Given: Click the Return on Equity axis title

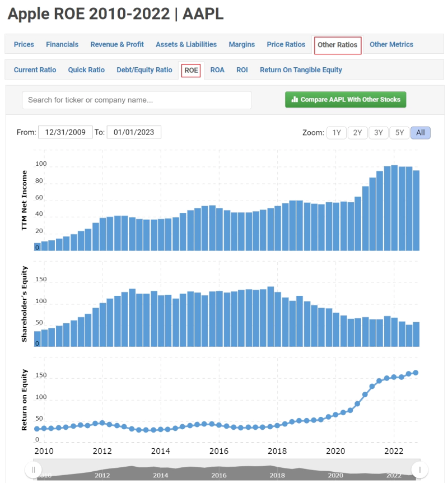Looking at the screenshot, I should coord(24,400).
